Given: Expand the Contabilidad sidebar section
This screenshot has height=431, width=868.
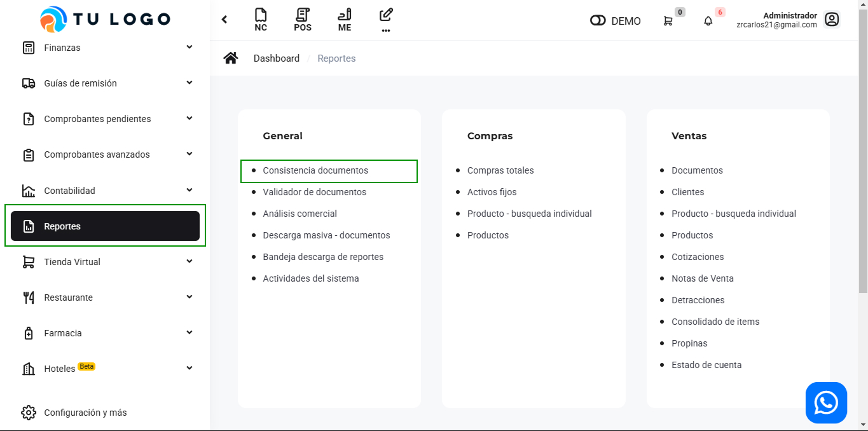Looking at the screenshot, I should click(x=189, y=190).
